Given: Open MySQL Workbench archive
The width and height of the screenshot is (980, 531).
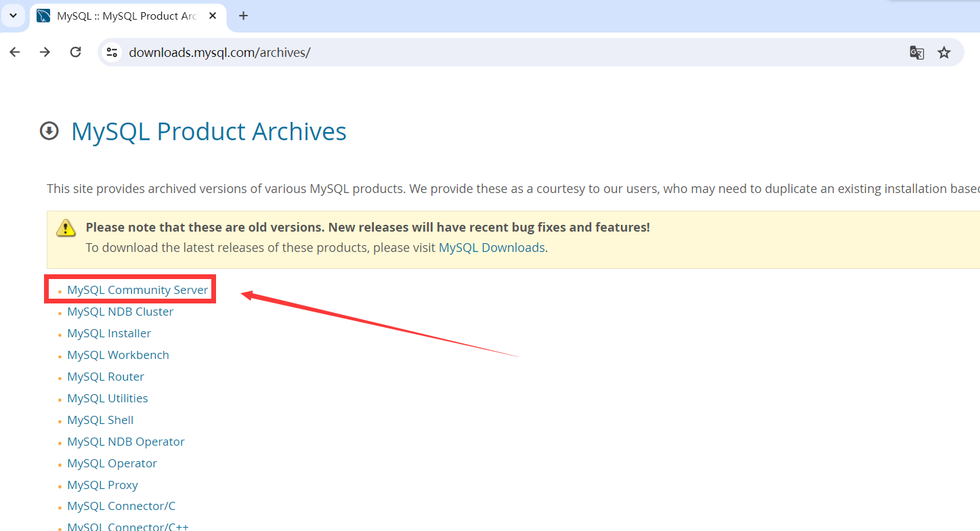Looking at the screenshot, I should pyautogui.click(x=118, y=355).
